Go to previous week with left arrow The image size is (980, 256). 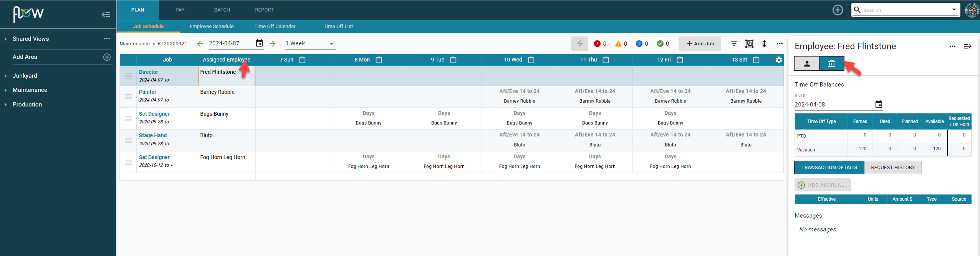[200, 44]
